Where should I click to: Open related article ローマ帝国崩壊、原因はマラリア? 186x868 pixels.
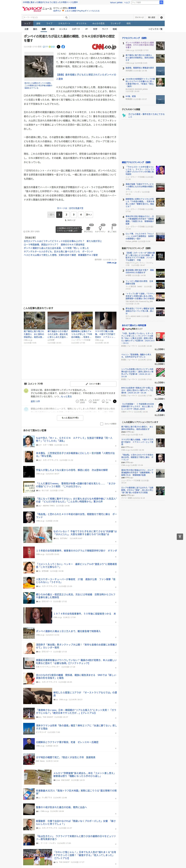(x=54, y=245)
